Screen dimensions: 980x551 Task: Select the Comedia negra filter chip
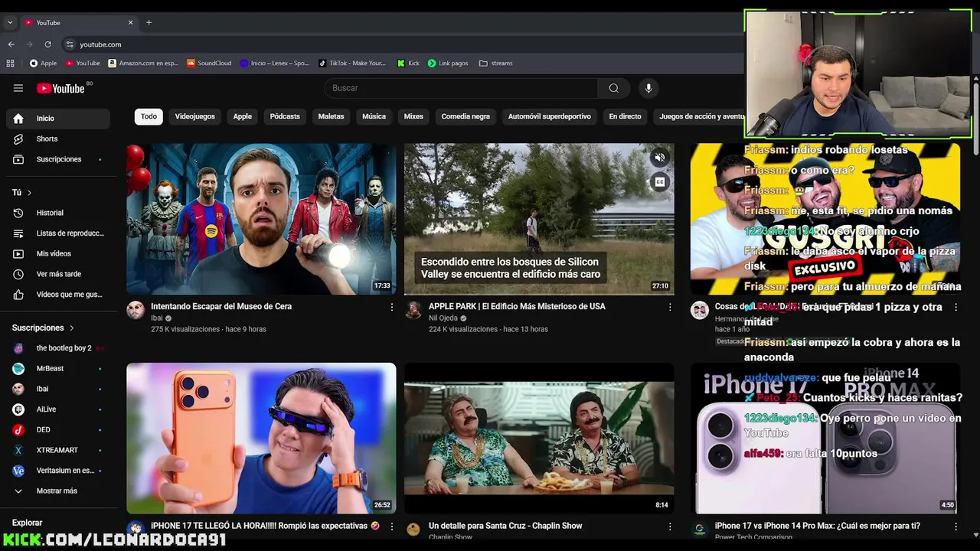(465, 116)
